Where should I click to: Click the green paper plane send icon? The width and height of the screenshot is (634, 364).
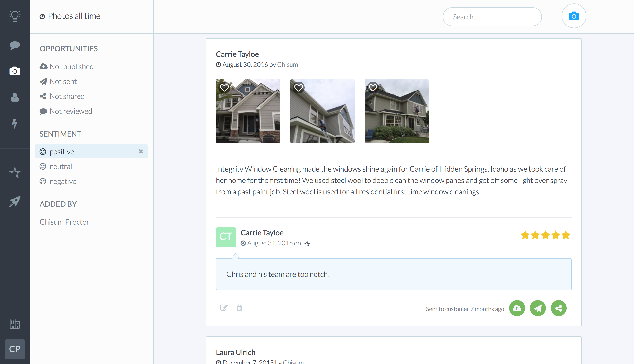tap(538, 308)
